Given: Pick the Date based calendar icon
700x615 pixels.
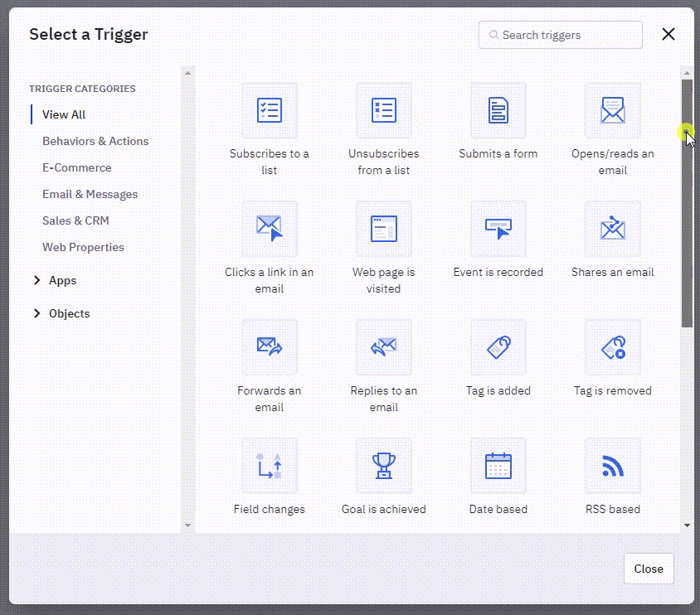Looking at the screenshot, I should [498, 466].
